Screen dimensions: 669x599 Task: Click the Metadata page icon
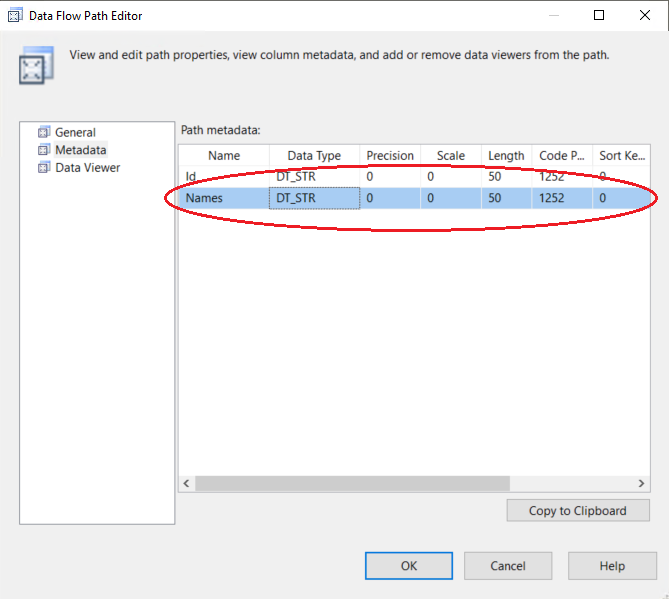point(43,150)
